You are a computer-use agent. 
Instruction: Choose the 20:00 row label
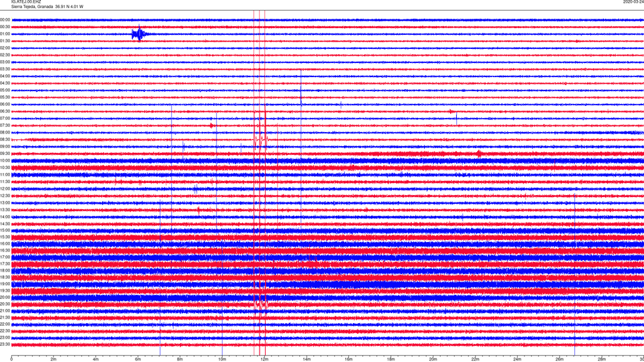(5, 297)
